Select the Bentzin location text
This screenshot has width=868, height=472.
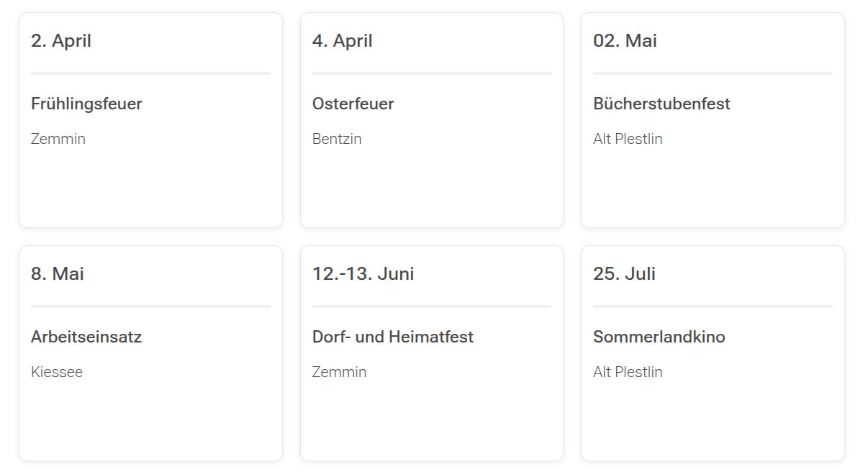pos(337,139)
